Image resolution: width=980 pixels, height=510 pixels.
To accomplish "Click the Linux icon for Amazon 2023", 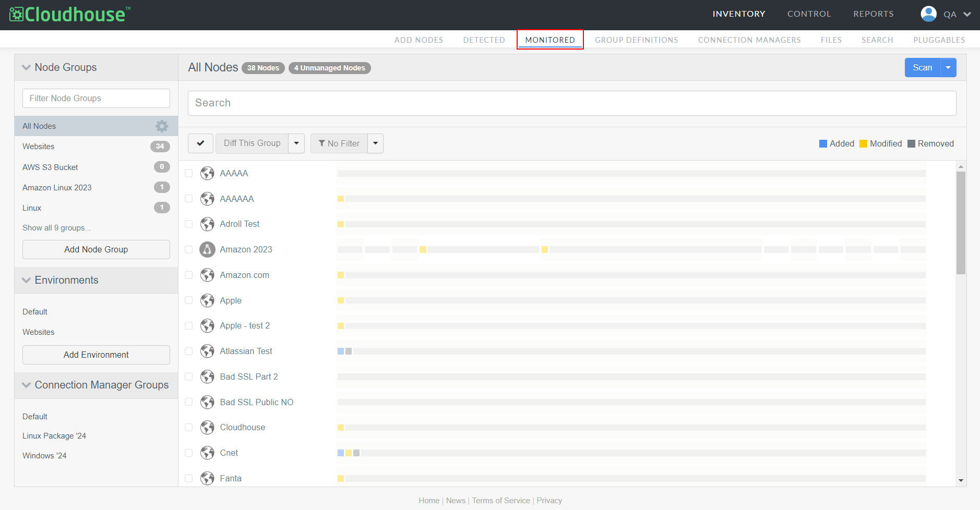I will 207,249.
